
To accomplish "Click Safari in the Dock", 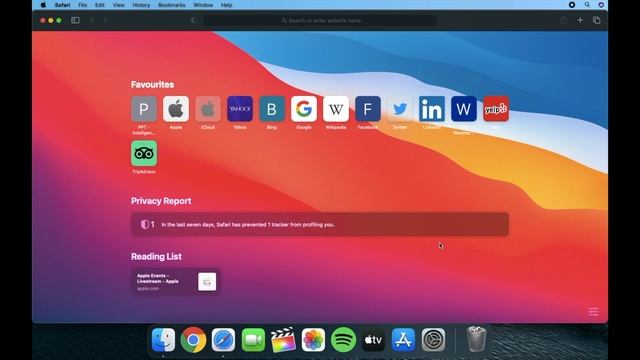I will tap(223, 340).
